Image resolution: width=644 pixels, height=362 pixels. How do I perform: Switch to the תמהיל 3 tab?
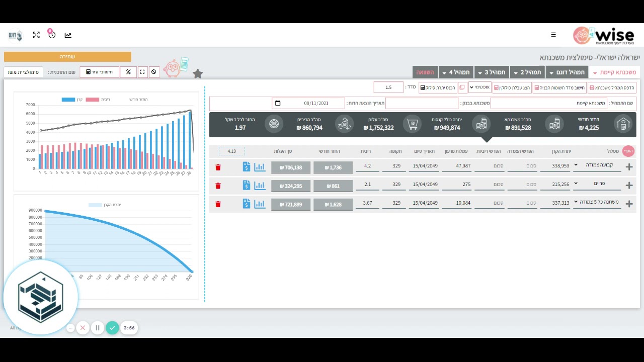492,72
